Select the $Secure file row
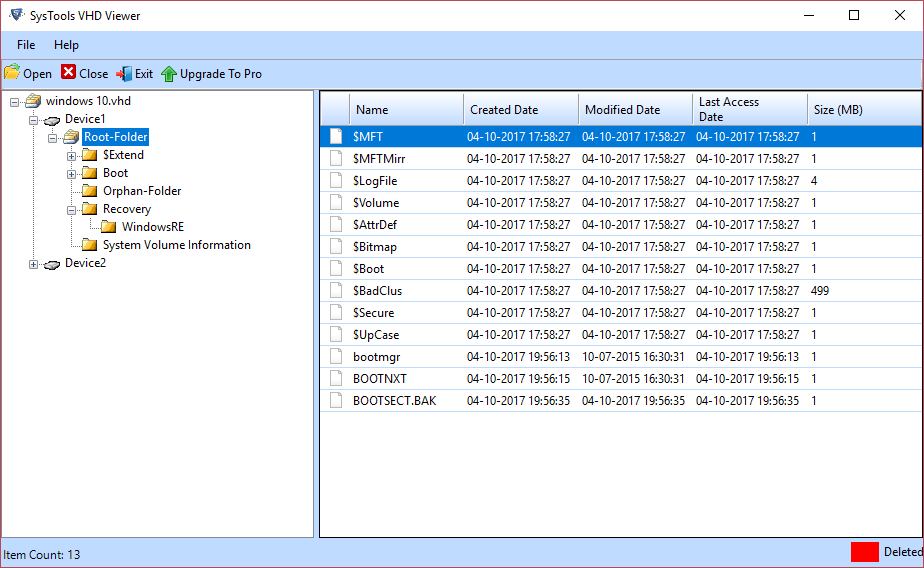The width and height of the screenshot is (924, 568). point(621,312)
